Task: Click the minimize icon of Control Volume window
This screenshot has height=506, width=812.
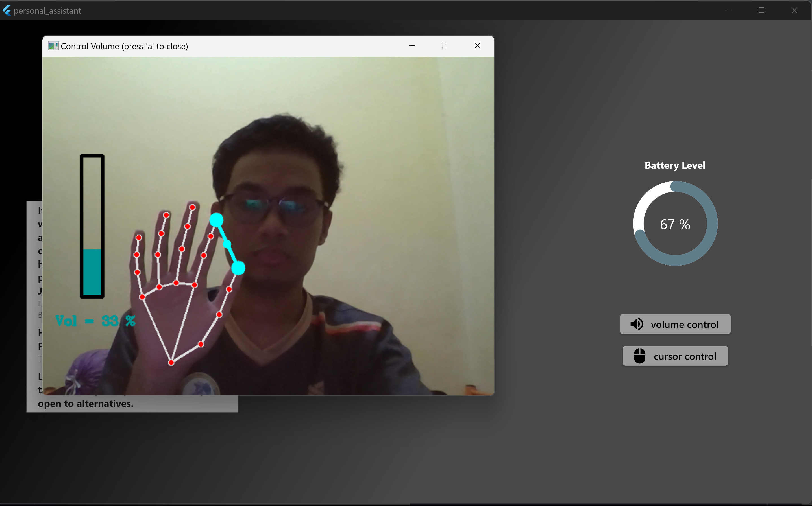Action: tap(412, 45)
